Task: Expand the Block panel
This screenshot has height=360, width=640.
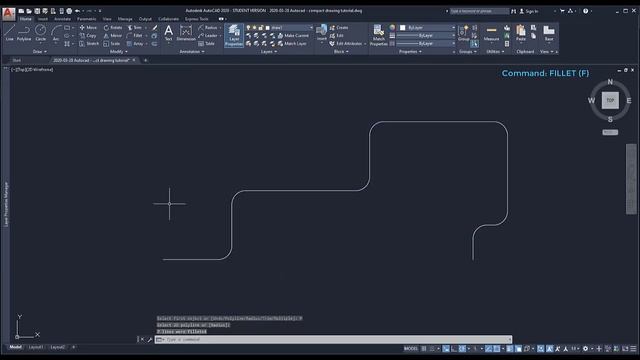Action: [x=341, y=52]
